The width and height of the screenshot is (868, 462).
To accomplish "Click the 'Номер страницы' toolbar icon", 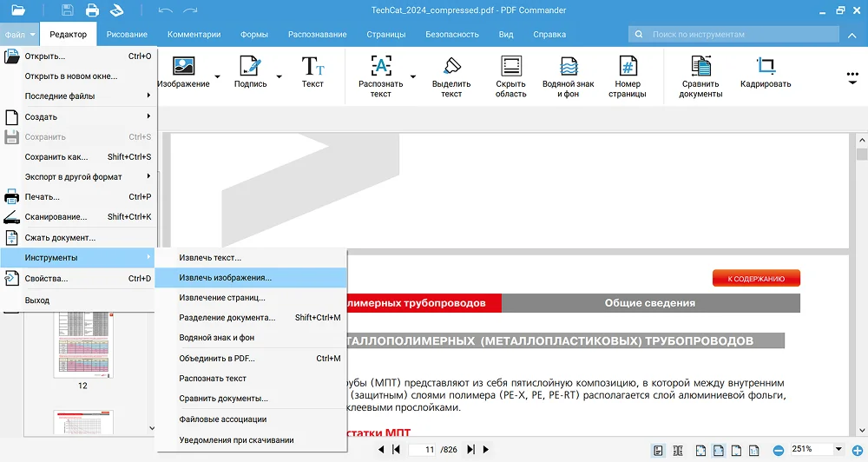I will pos(627,76).
